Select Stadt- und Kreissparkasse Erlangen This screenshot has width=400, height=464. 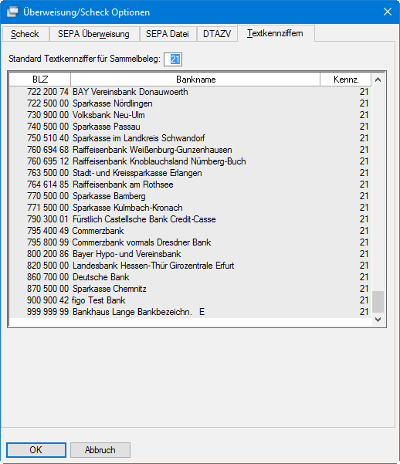190,173
